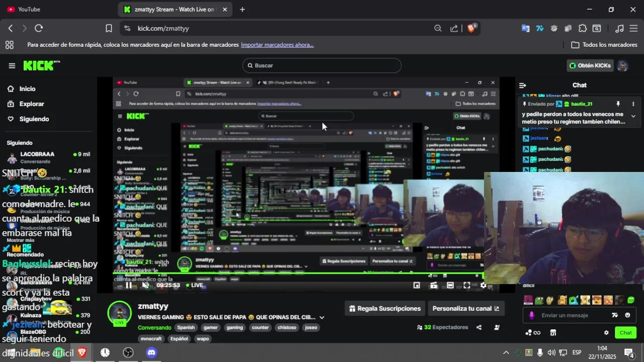Click zmattyy channel avatar
Viewport: 644px width, 362px height.
click(120, 313)
